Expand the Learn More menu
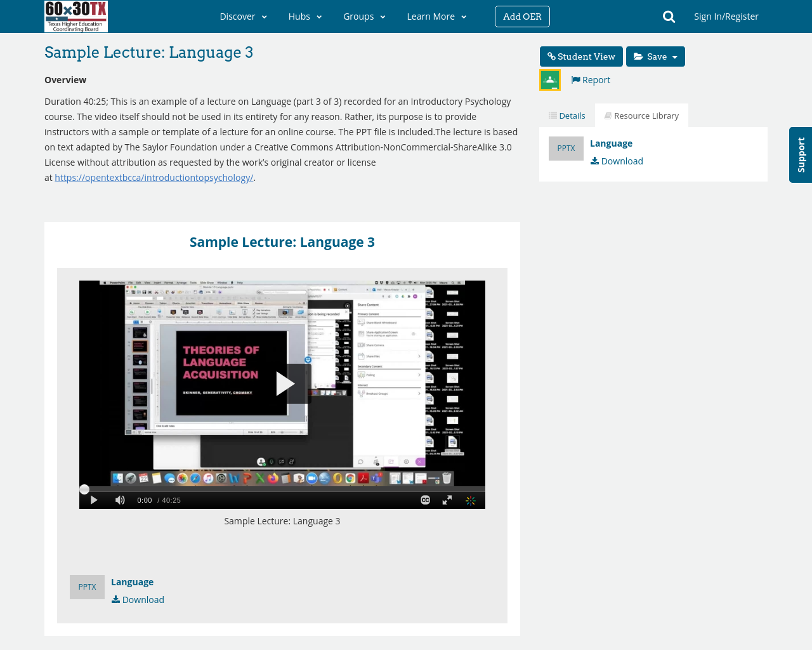The width and height of the screenshot is (812, 650). (x=436, y=15)
